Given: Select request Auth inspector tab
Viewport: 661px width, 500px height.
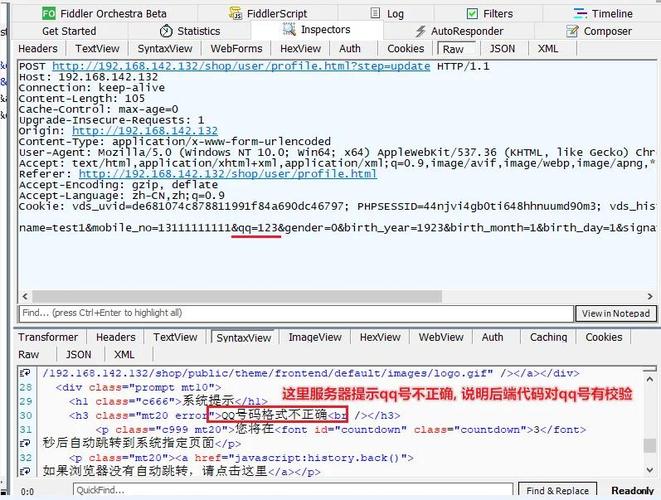Looking at the screenshot, I should pos(350,48).
